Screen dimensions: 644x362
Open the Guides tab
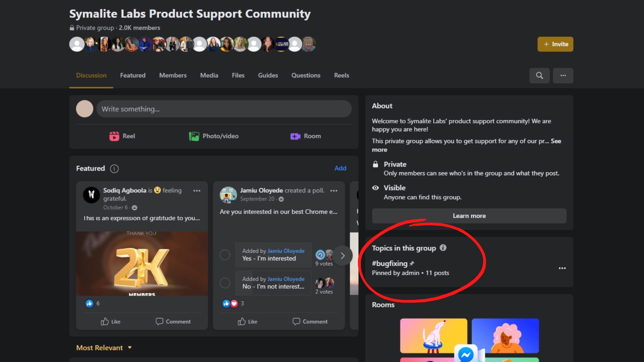(268, 75)
